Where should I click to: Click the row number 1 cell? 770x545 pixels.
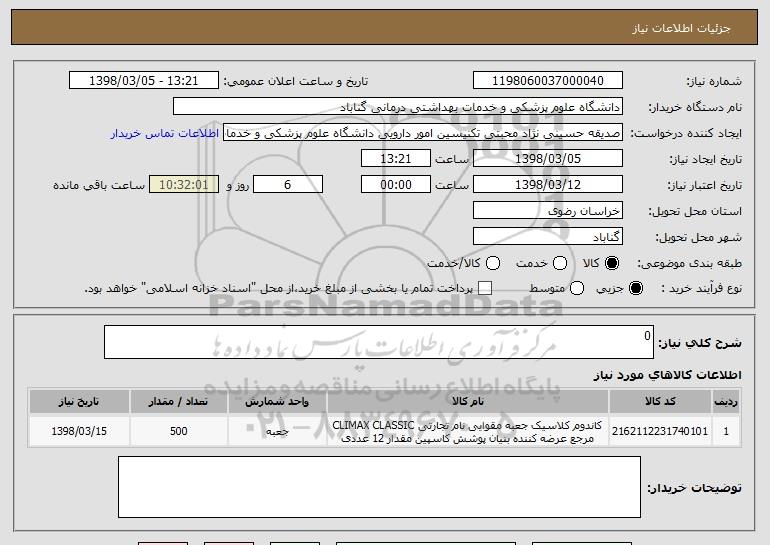click(x=726, y=431)
